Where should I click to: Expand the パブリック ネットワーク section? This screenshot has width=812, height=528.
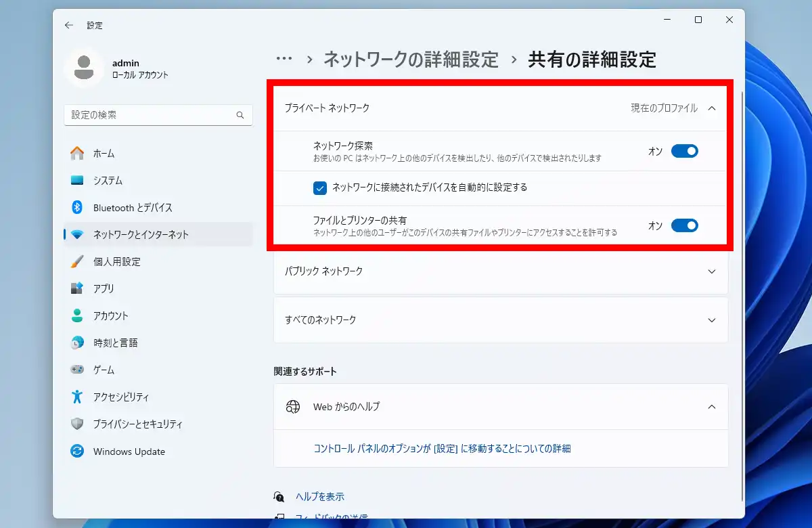pyautogui.click(x=501, y=271)
